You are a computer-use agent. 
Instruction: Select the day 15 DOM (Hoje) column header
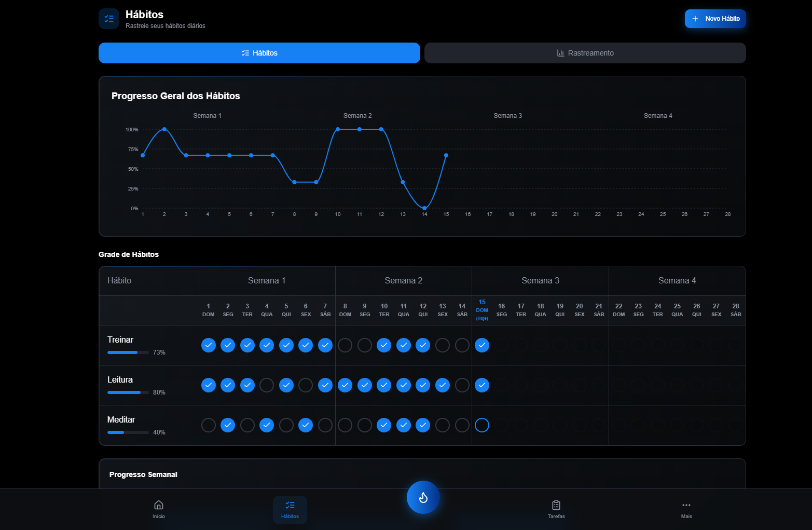482,310
